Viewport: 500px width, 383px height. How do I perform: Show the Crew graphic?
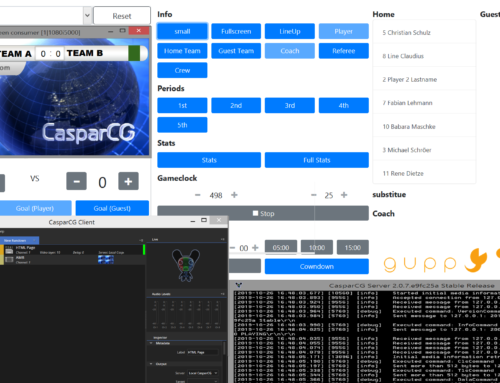coord(182,70)
